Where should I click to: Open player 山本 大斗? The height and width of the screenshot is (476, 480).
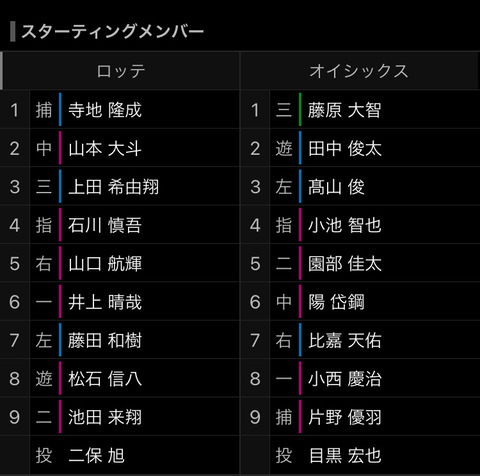pos(105,148)
